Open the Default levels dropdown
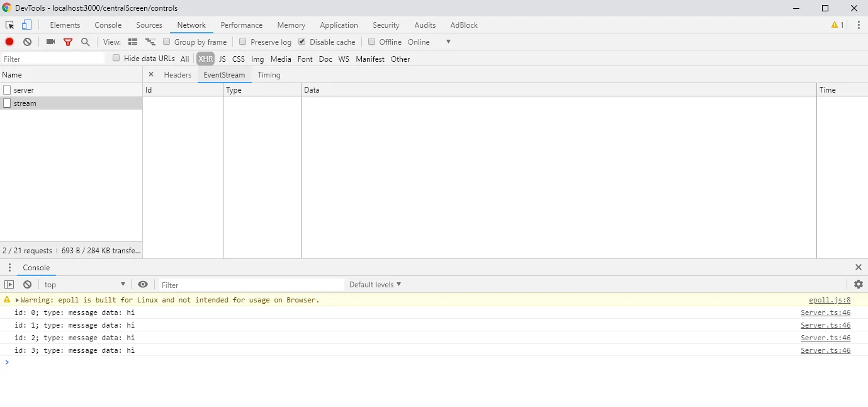868x407 pixels. pos(375,284)
